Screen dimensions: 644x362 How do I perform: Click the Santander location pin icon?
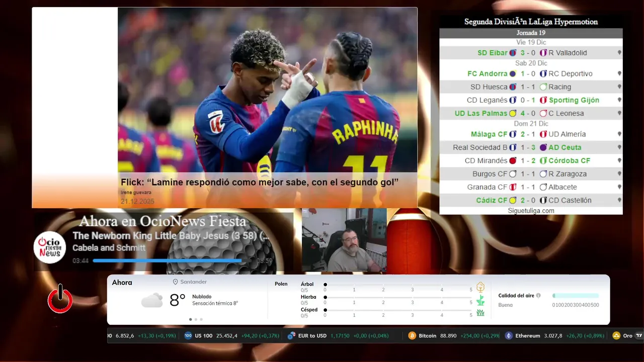coord(175,282)
